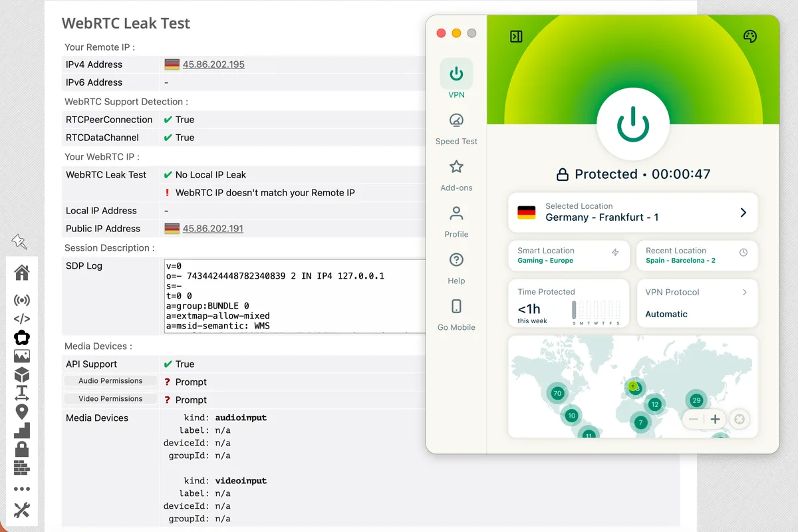
Task: Select the map location pin icon
Action: tap(22, 412)
